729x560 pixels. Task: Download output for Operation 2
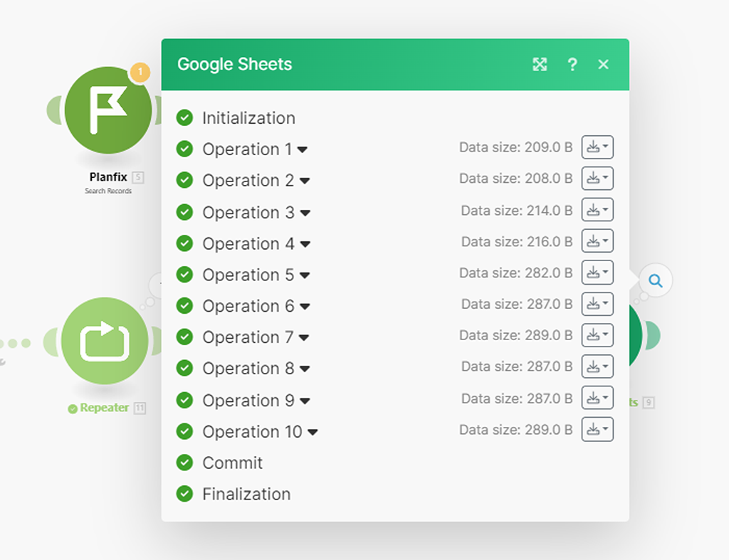tap(597, 179)
